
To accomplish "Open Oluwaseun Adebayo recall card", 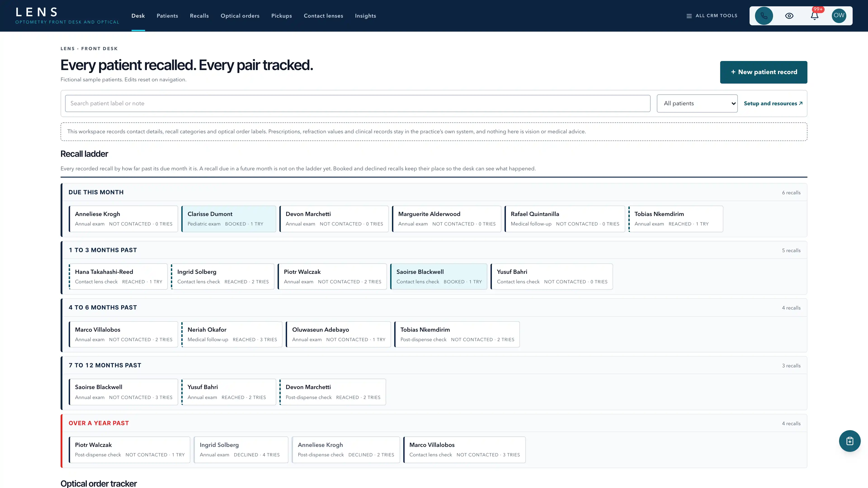I will coord(338,334).
